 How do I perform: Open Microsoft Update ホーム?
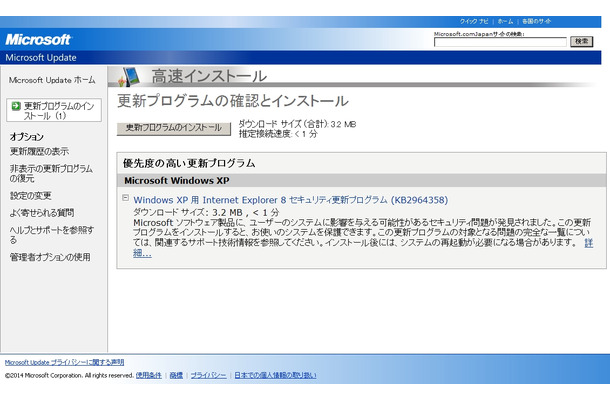pos(52,80)
